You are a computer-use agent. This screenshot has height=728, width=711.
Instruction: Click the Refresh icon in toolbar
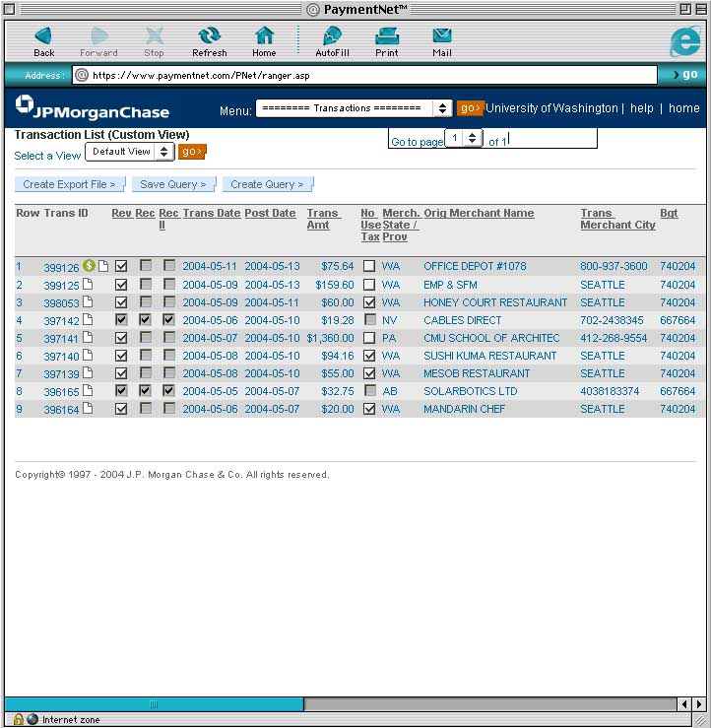210,35
